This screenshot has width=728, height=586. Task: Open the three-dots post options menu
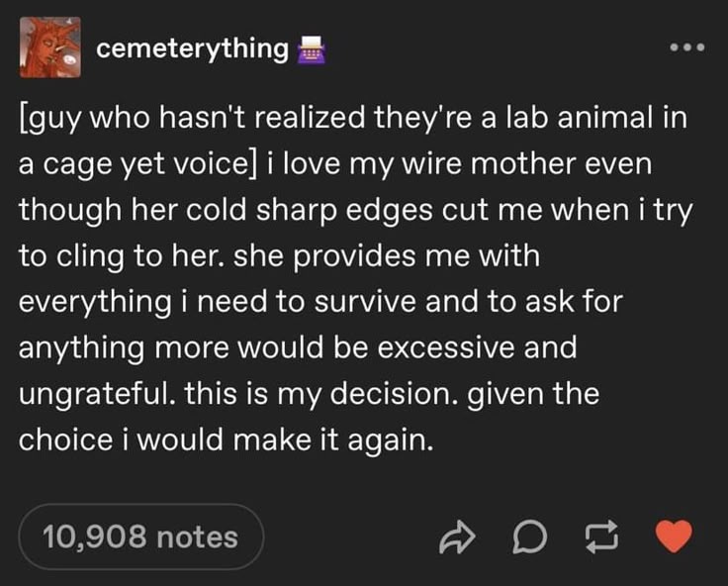click(x=687, y=47)
